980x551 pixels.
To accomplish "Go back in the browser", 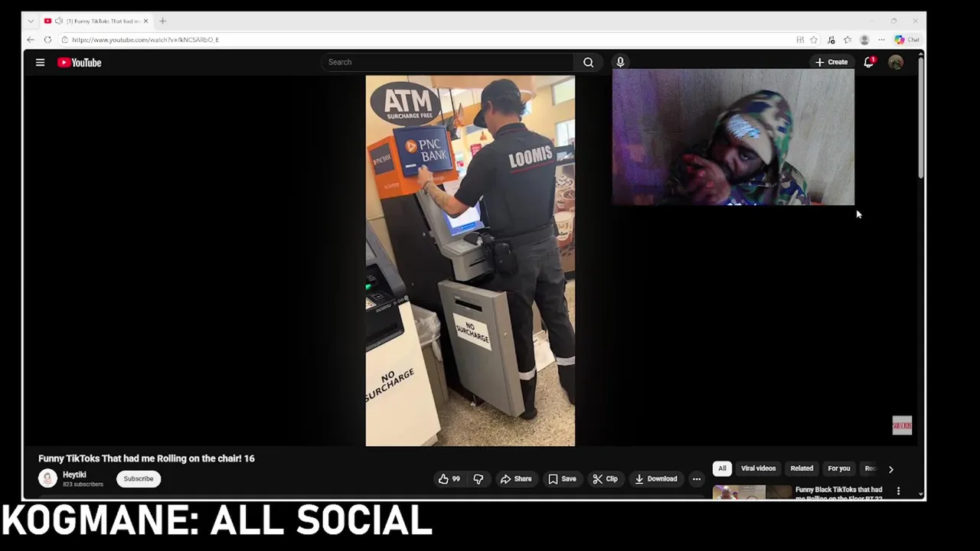I will (31, 40).
